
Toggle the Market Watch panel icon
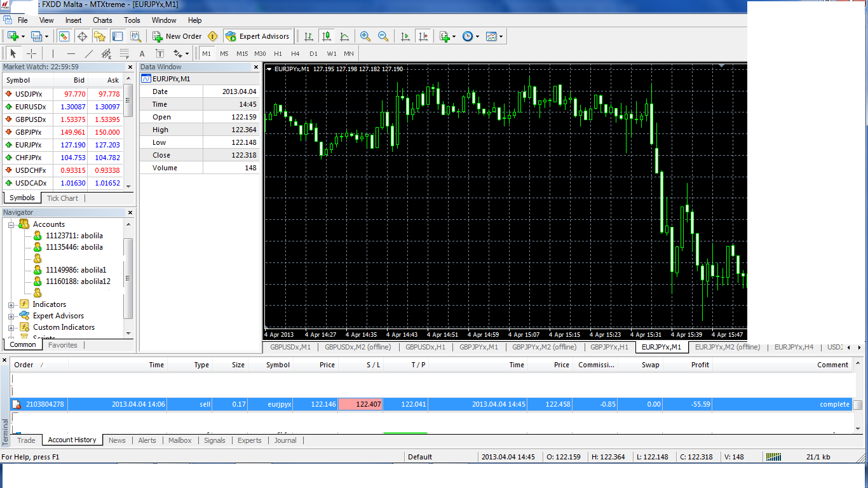click(x=64, y=36)
